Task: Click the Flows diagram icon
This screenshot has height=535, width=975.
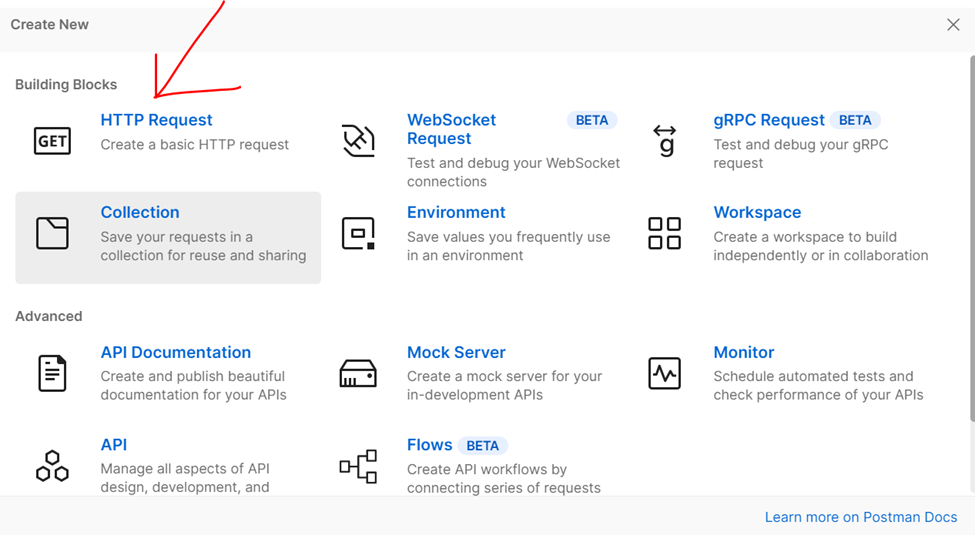Action: pos(358,466)
